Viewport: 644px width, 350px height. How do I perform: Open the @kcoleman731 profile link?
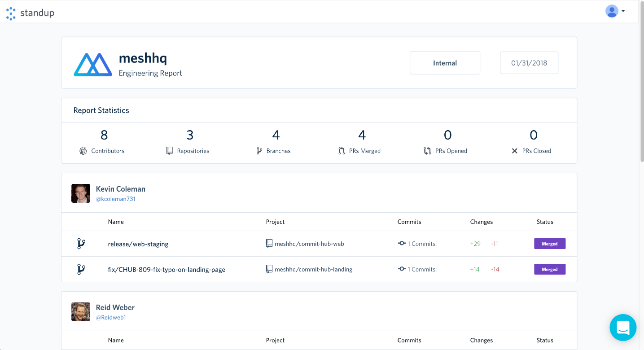(x=115, y=199)
